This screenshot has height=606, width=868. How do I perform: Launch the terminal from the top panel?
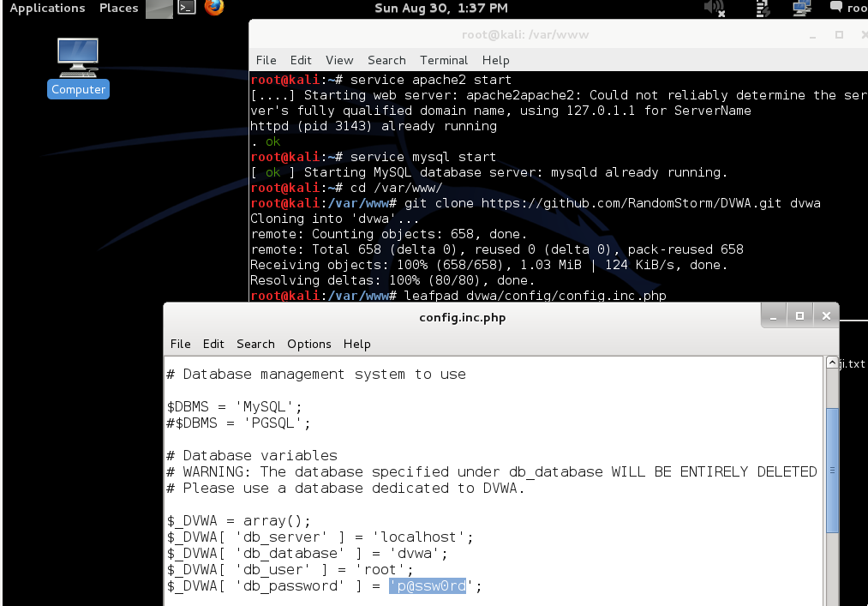tap(186, 9)
